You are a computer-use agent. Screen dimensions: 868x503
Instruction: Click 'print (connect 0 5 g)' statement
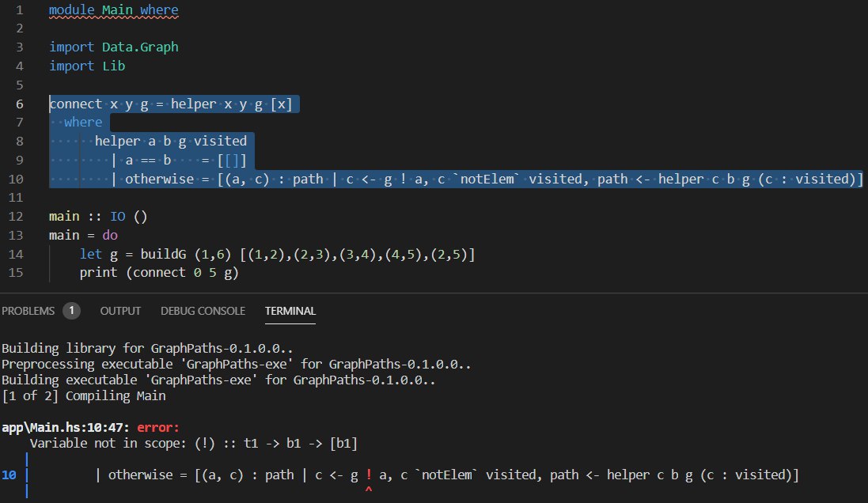coord(158,273)
